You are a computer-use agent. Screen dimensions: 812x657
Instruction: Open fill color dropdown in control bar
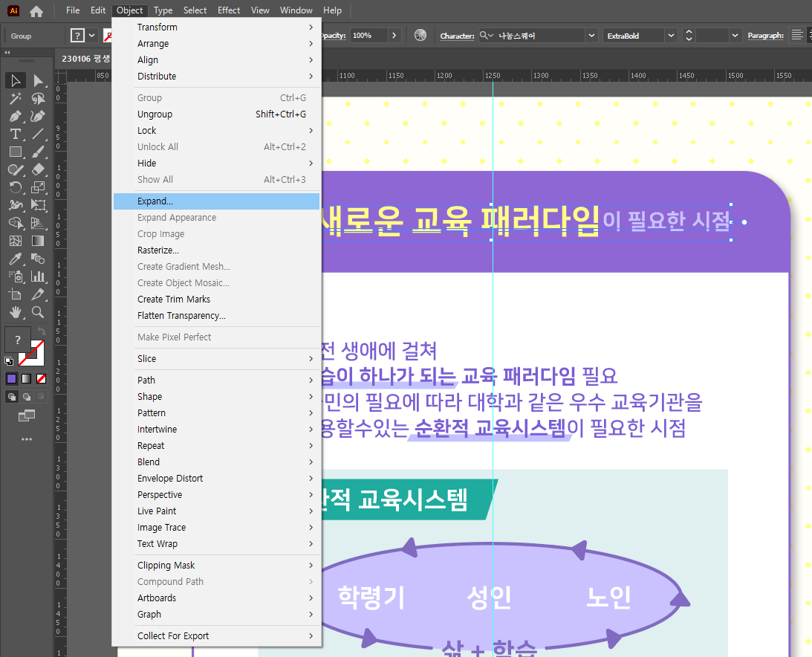[91, 35]
